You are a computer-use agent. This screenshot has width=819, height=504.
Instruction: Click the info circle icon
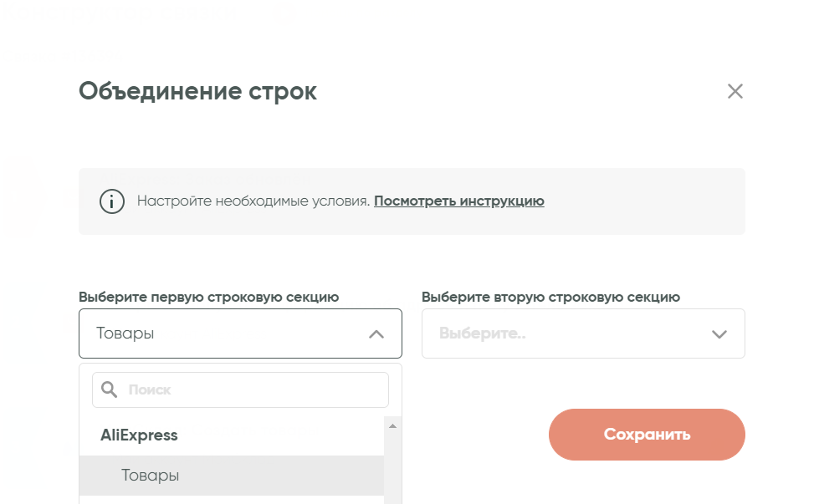(x=111, y=201)
